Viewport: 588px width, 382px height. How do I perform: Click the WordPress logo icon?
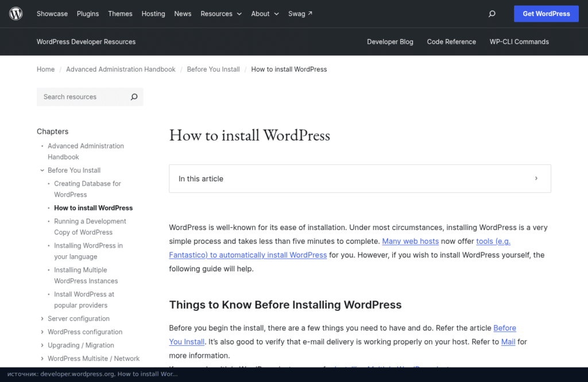coord(16,14)
